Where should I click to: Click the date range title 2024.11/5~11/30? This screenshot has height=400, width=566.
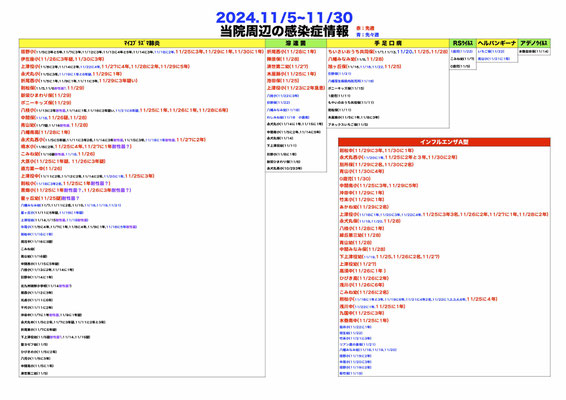[x=284, y=18]
